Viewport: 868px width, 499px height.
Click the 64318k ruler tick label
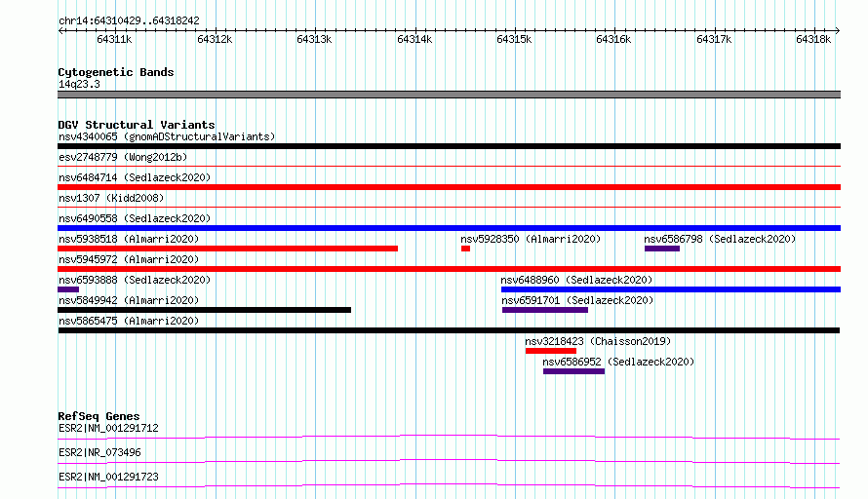click(813, 39)
